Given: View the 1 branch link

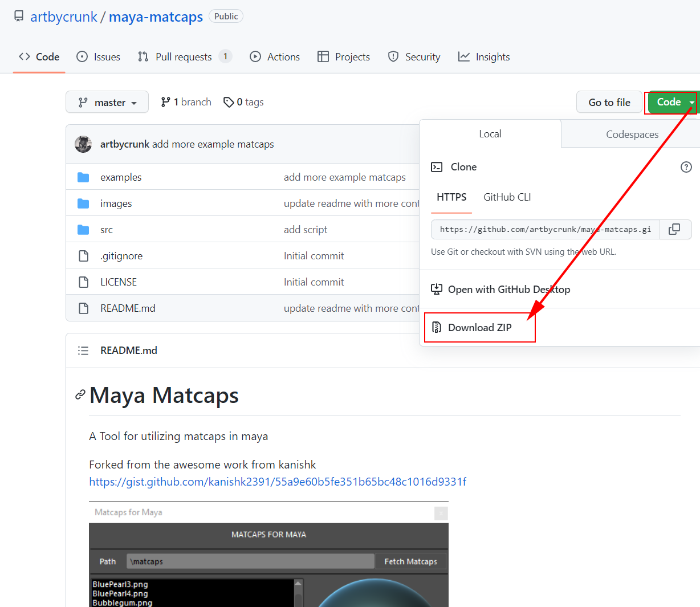Looking at the screenshot, I should [186, 102].
